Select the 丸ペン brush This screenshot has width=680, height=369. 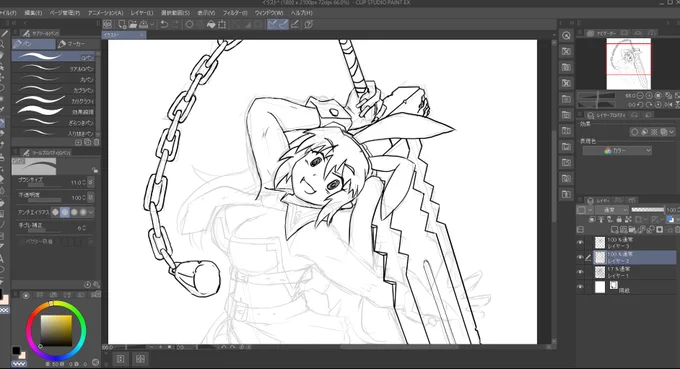[x=53, y=79]
